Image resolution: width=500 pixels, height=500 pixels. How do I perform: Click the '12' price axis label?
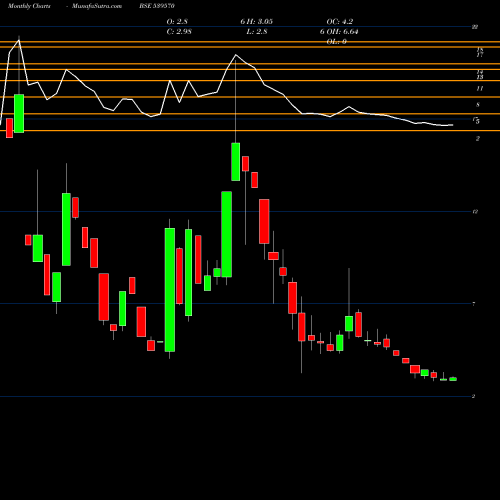coord(475,211)
